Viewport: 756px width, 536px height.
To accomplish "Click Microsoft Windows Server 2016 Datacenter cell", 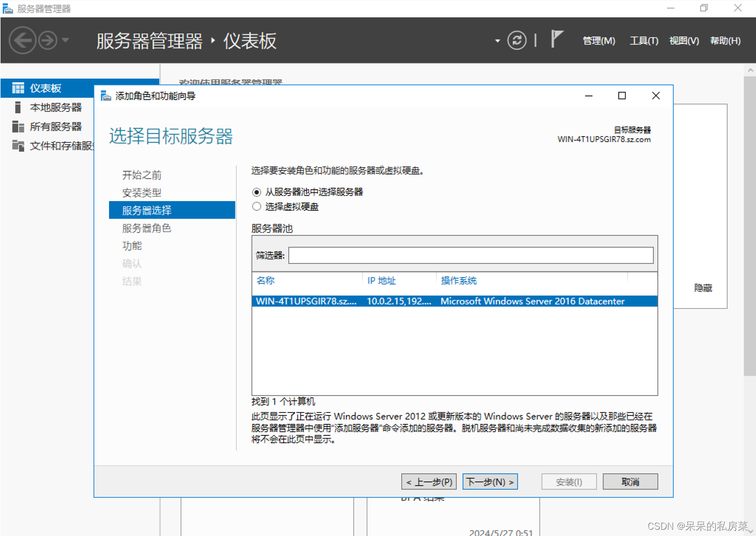I will click(532, 301).
